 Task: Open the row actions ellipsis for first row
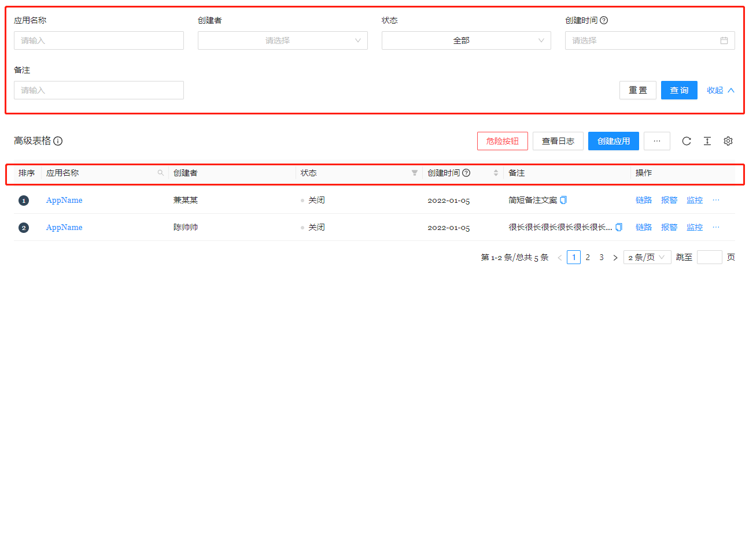(x=716, y=199)
